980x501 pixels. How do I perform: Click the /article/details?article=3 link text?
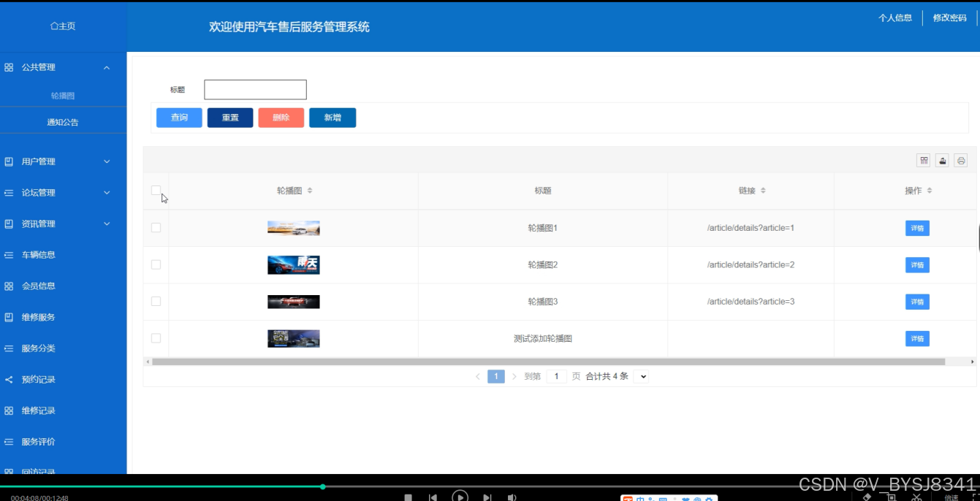[x=751, y=302]
